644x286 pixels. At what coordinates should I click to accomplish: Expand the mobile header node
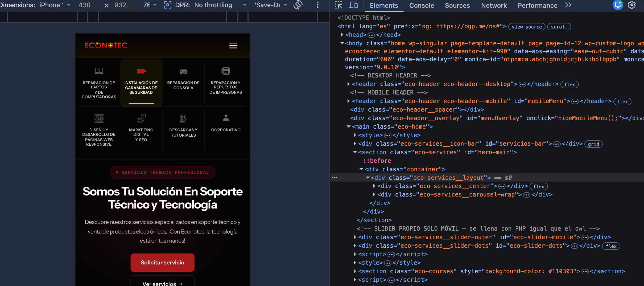coord(348,101)
